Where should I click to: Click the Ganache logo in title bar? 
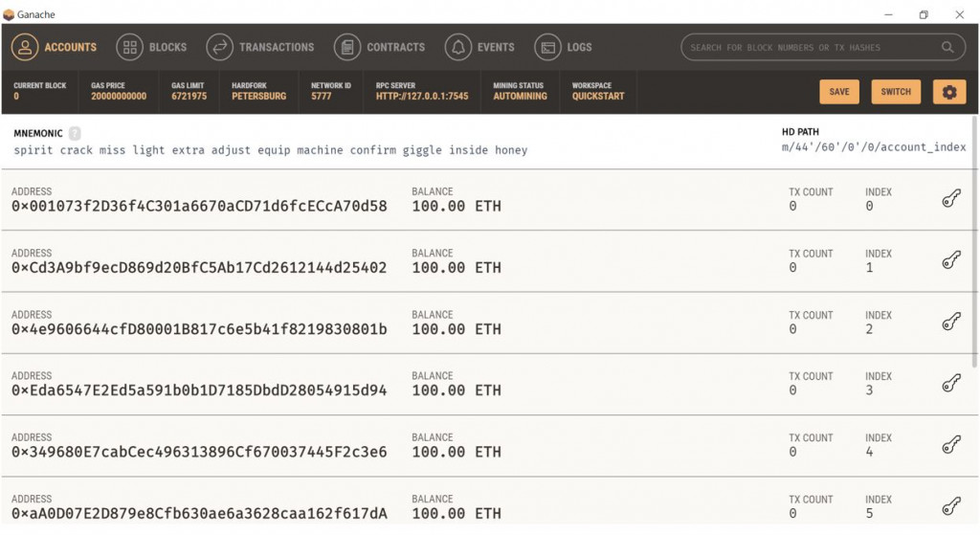coord(8,14)
